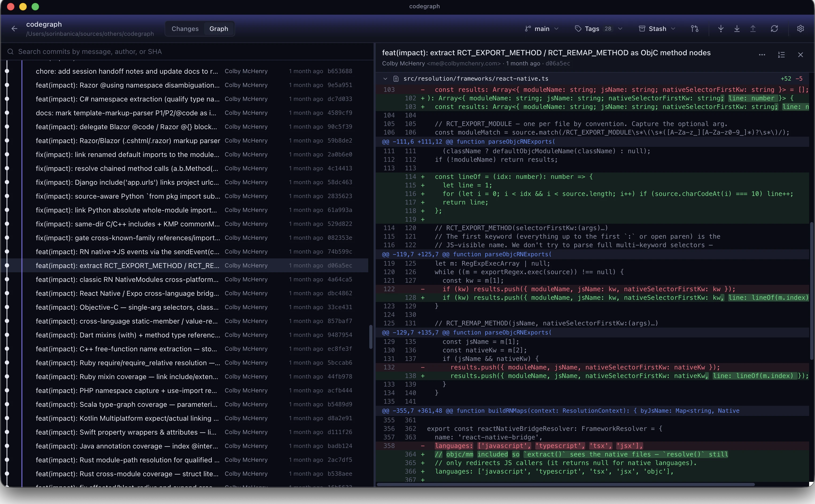Click the codegraph repository path title
Image resolution: width=815 pixels, height=504 pixels.
point(44,24)
